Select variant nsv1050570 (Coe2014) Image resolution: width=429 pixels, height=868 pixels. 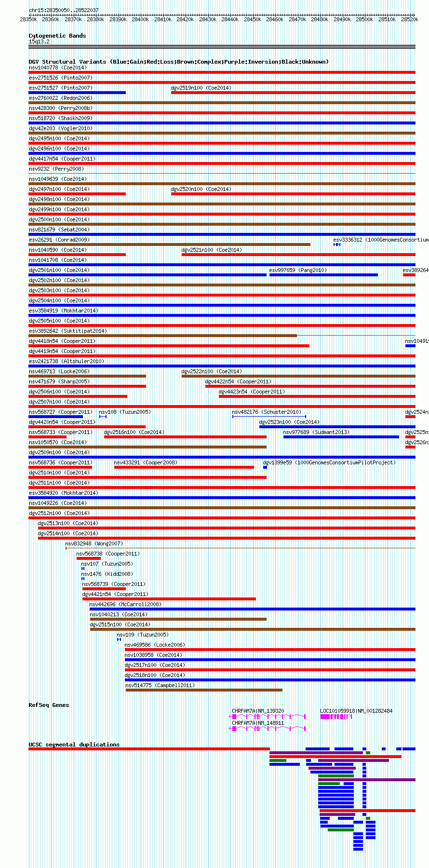(x=58, y=443)
